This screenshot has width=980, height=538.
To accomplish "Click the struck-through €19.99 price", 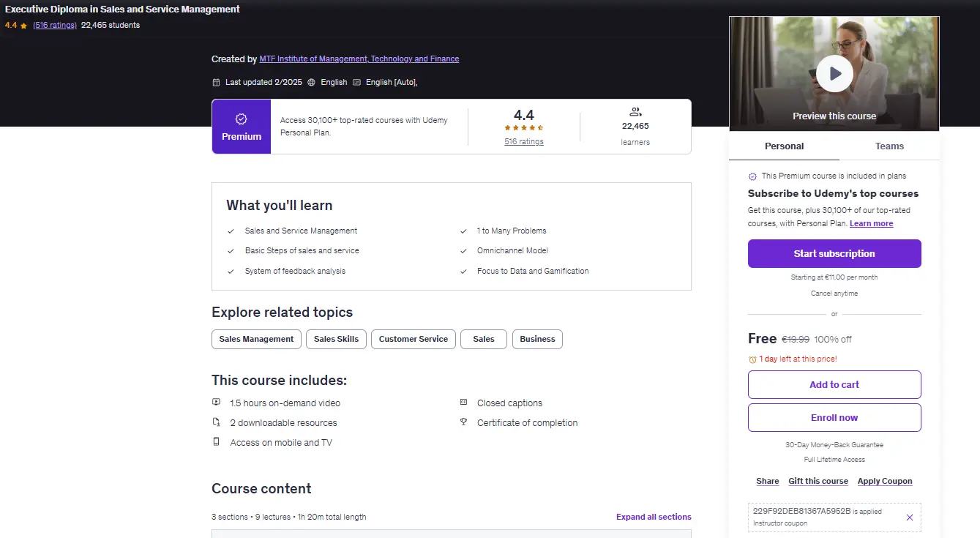I will pos(796,340).
